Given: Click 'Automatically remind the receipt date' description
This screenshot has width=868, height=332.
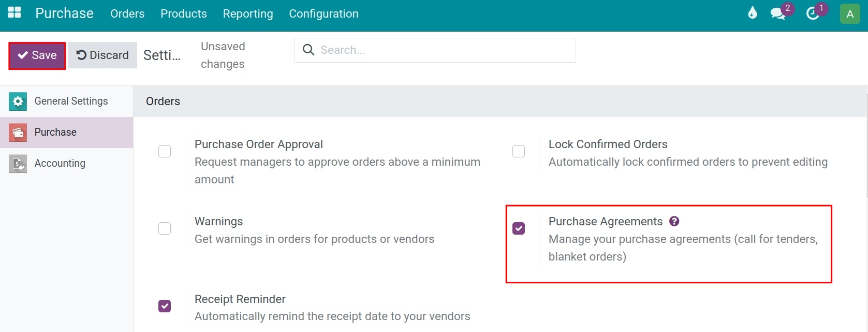Looking at the screenshot, I should 332,316.
